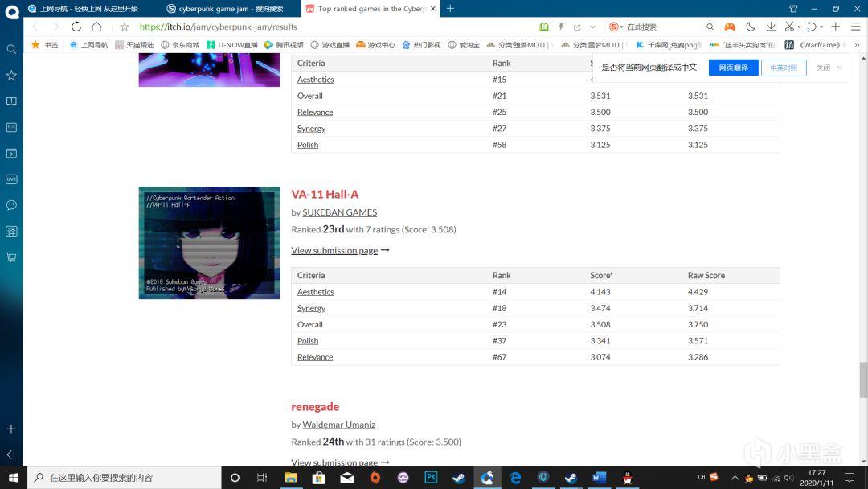Switch to the cyberpunk game jam search tab
Image resolution: width=868 pixels, height=489 pixels.
tap(231, 9)
